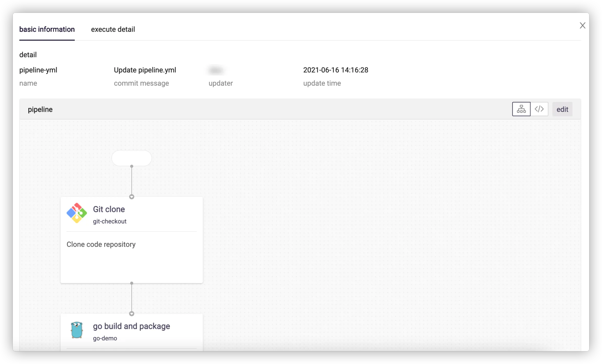The image size is (602, 364).
Task: Click the edit pipeline button
Action: [x=562, y=109]
